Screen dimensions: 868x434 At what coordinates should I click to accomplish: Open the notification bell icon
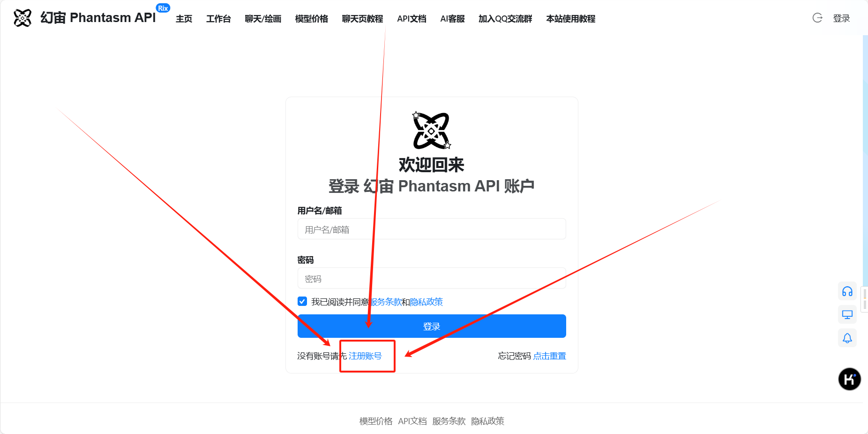847,338
